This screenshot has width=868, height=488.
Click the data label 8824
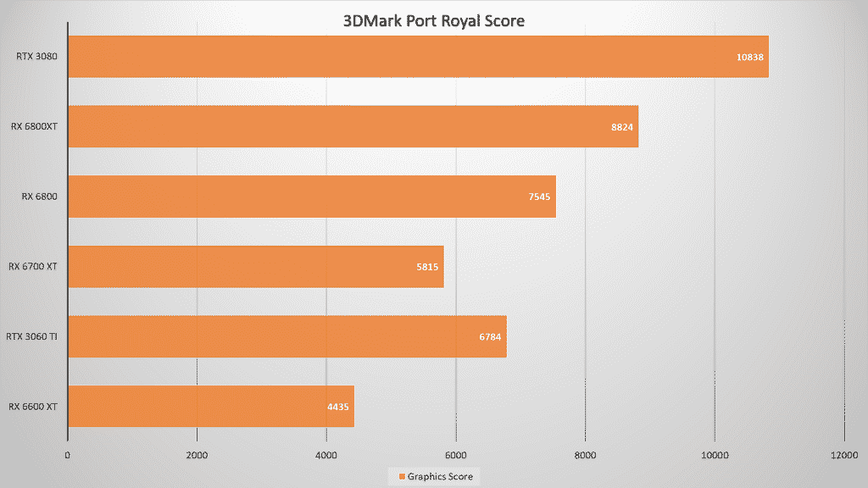(622, 127)
